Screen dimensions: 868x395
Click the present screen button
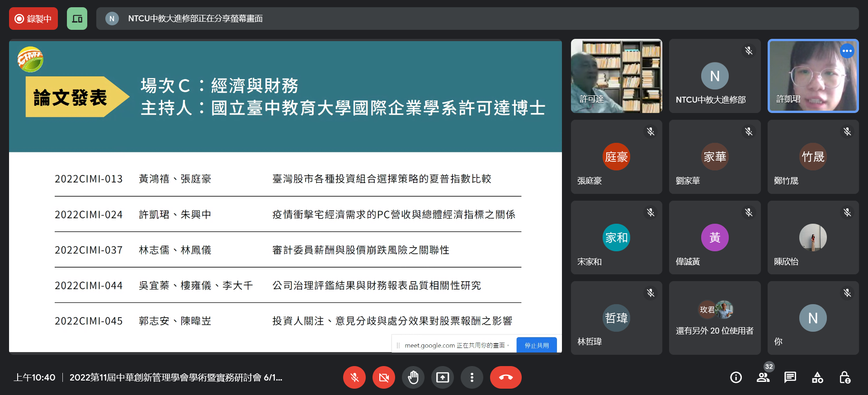click(x=443, y=377)
